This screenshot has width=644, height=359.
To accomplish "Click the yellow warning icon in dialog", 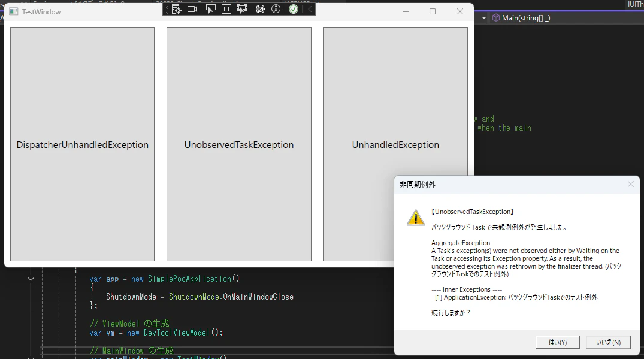I will tap(416, 218).
